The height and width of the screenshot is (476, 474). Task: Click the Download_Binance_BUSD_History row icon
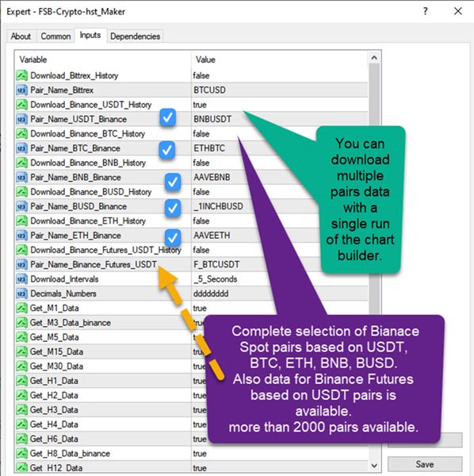click(x=22, y=192)
